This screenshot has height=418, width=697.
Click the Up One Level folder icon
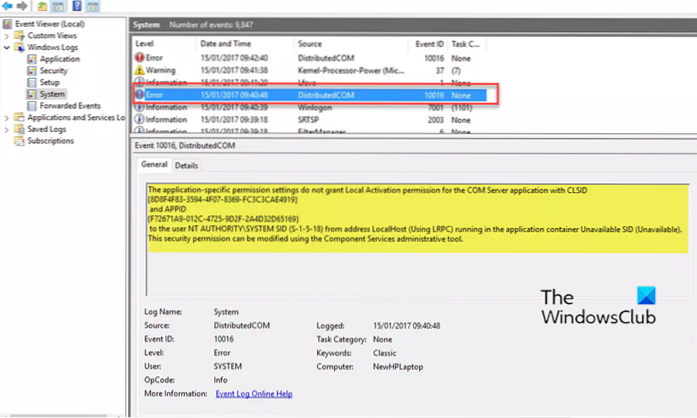click(x=40, y=6)
